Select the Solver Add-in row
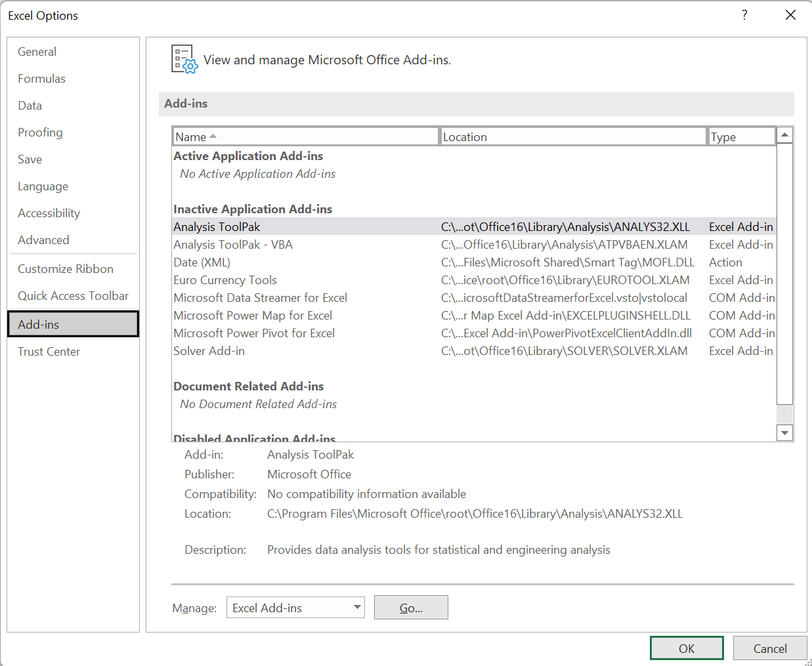Viewport: 812px width, 666px height. click(474, 350)
